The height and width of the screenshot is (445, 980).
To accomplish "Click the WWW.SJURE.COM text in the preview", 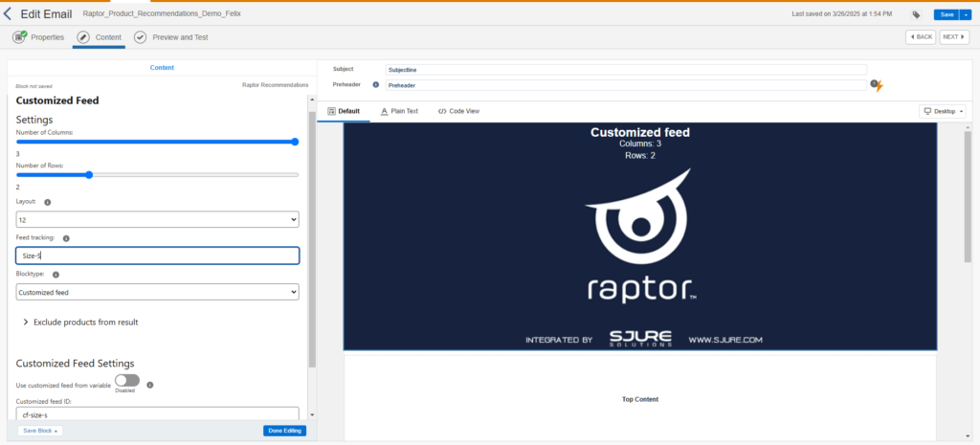I will tap(725, 340).
